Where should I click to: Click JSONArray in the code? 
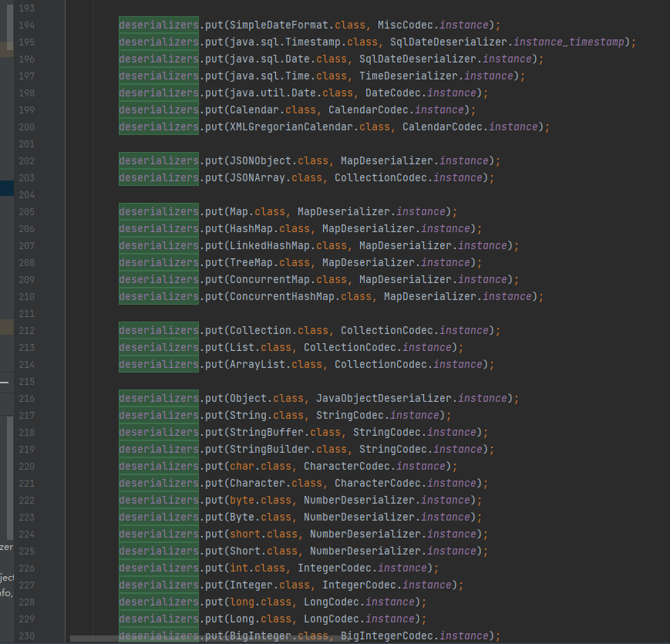tap(258, 177)
